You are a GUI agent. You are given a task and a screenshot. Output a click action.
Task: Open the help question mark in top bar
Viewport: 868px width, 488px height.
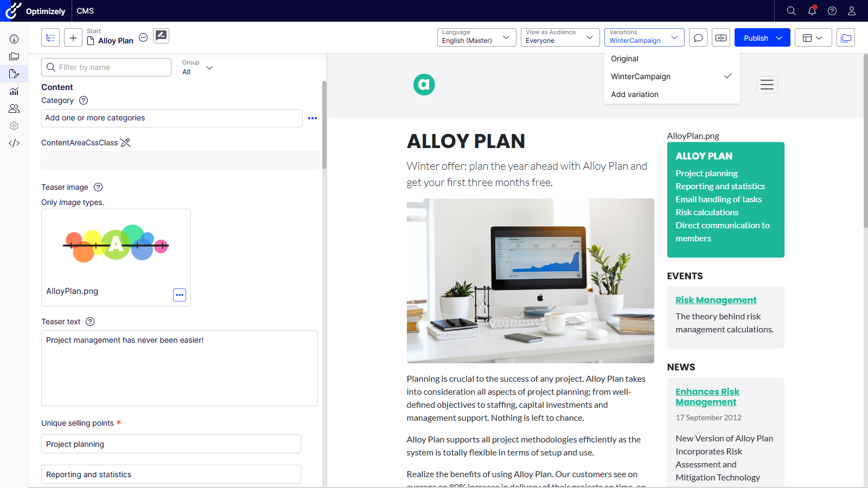[x=832, y=11]
